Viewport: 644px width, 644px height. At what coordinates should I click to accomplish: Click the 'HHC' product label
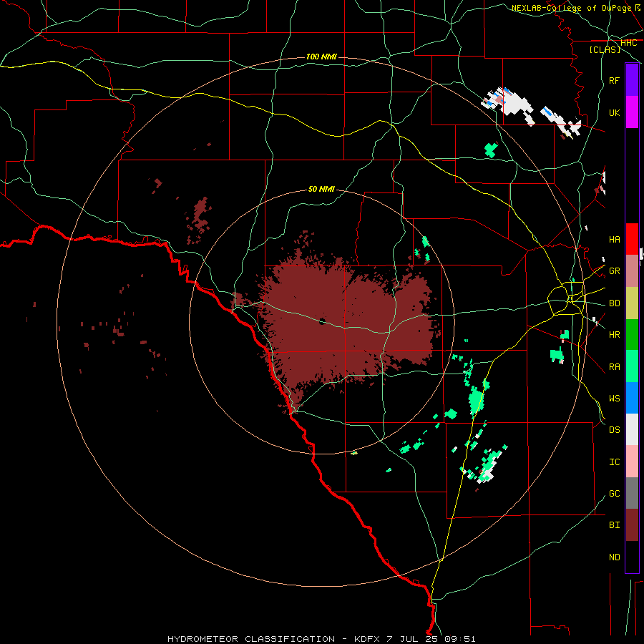coord(628,42)
